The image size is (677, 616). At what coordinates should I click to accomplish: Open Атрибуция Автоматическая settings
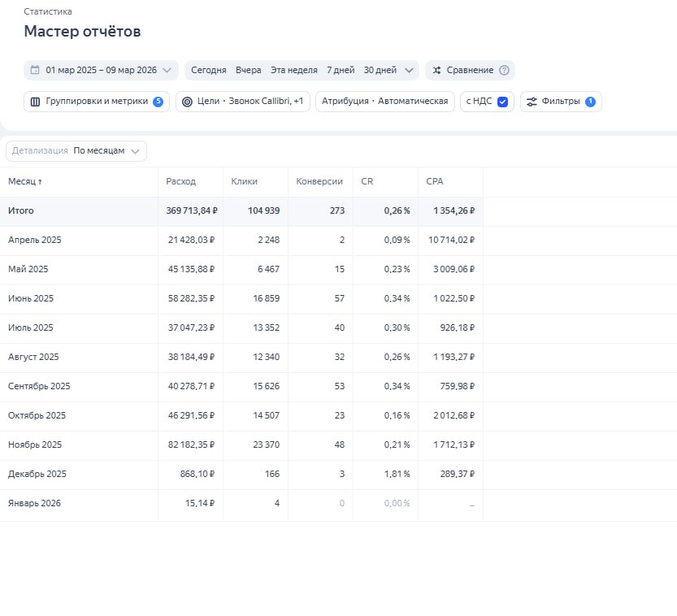[x=384, y=102]
